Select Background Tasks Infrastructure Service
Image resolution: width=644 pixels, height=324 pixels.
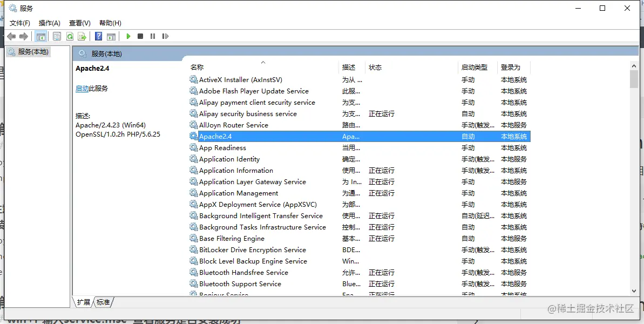(x=262, y=227)
